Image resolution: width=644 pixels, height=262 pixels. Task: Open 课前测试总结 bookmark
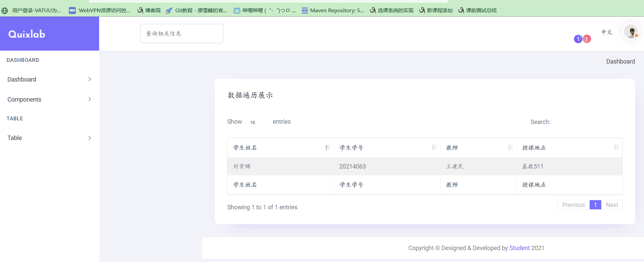(x=477, y=11)
